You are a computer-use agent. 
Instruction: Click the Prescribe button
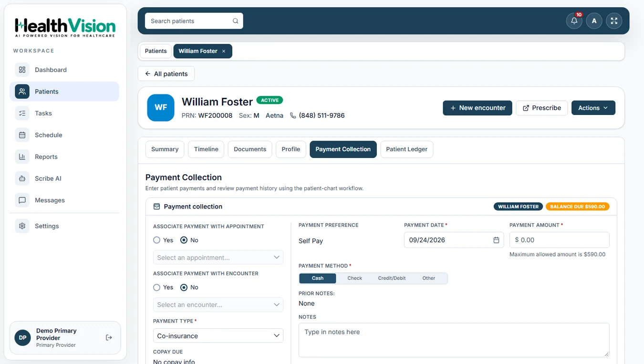pos(542,108)
